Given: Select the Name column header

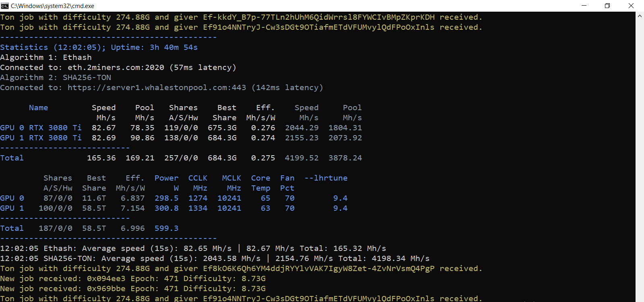Looking at the screenshot, I should (x=38, y=108).
